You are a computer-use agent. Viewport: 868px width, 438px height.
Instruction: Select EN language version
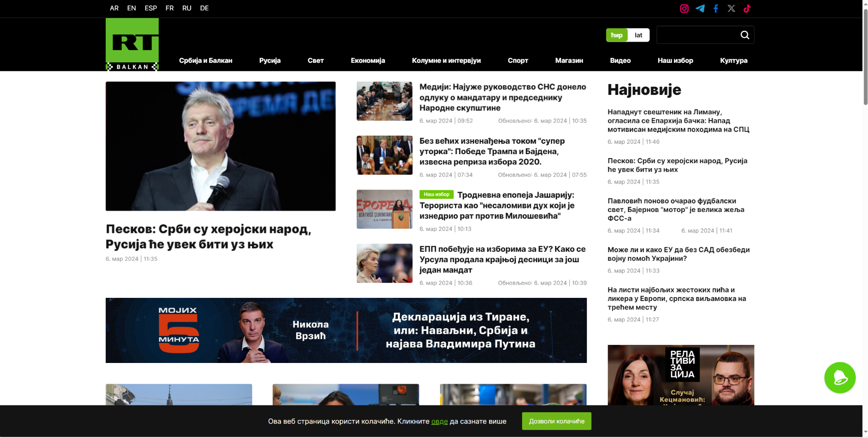[132, 8]
